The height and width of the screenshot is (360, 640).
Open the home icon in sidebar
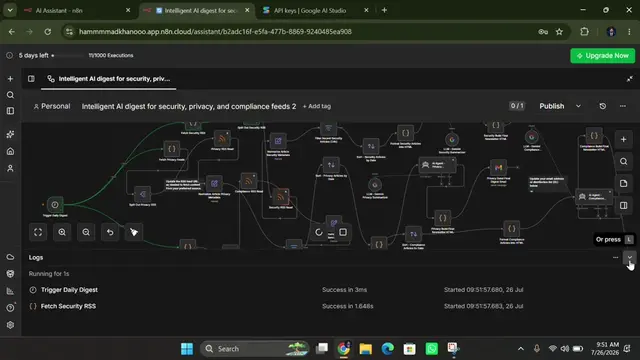10,151
